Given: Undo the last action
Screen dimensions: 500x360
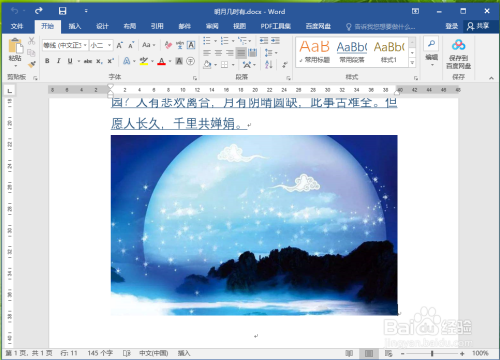Looking at the screenshot, I should click(x=14, y=11).
